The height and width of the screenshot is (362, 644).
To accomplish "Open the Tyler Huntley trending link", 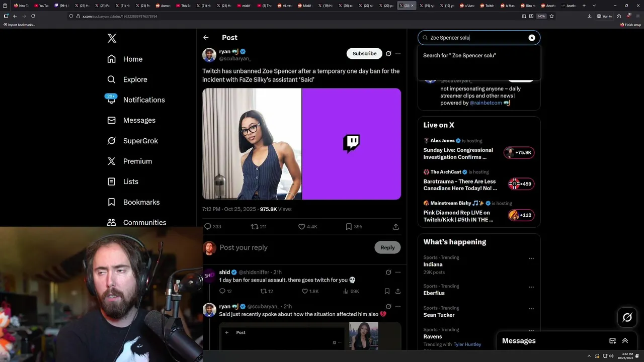I will (x=467, y=344).
